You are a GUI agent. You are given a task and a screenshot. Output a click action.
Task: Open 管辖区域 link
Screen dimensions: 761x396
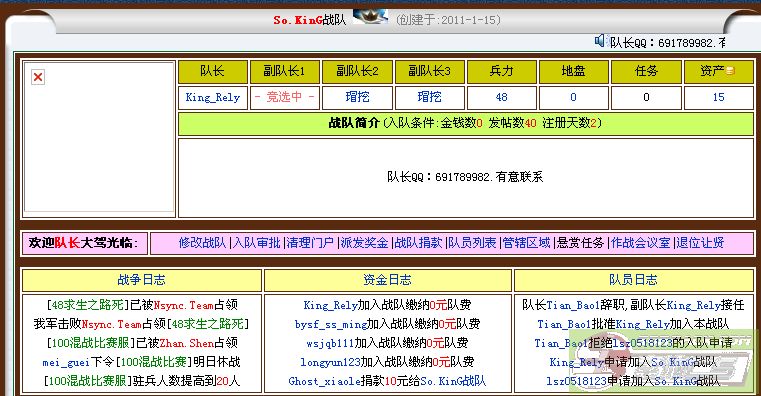tap(527, 243)
